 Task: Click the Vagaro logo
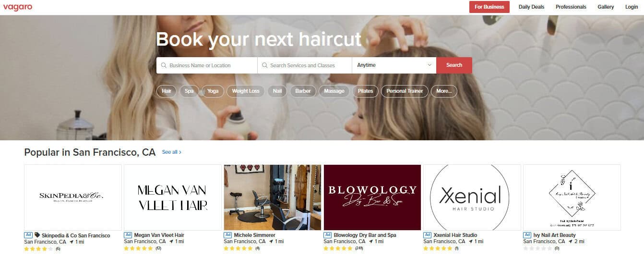tap(17, 7)
